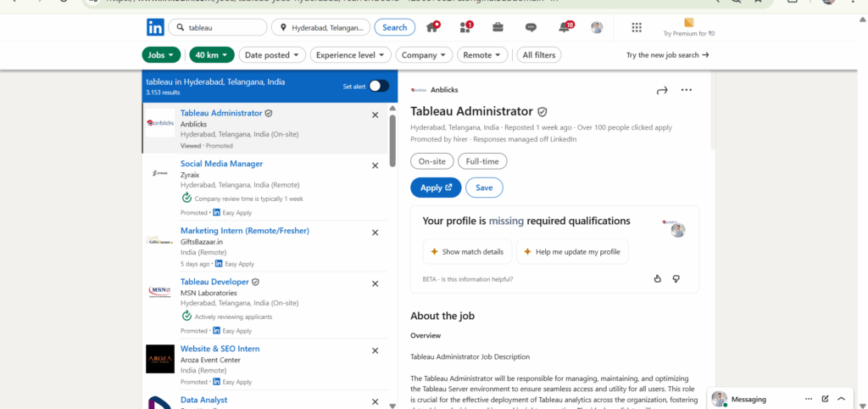868x409 pixels.
Task: Open the For Business apps grid icon
Action: pos(637,27)
